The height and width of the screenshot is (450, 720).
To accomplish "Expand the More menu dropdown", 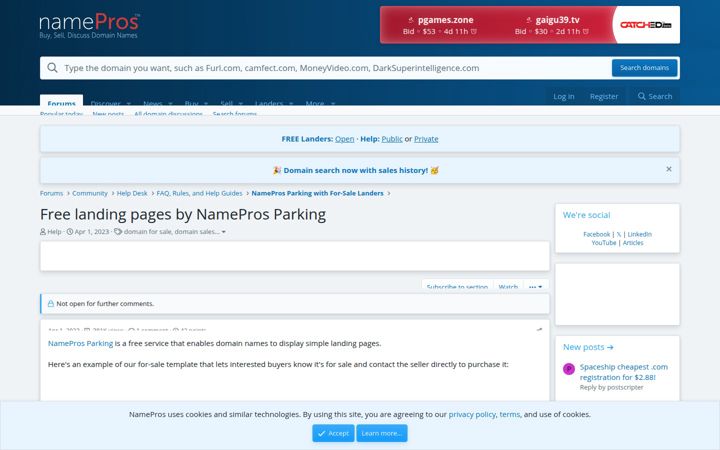I will (332, 103).
